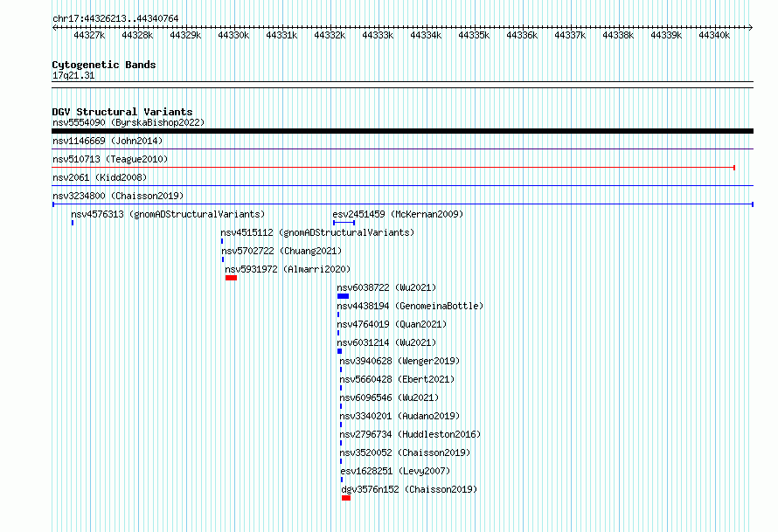Click the 44340k ruler position
This screenshot has height=532, width=778.
[x=714, y=35]
